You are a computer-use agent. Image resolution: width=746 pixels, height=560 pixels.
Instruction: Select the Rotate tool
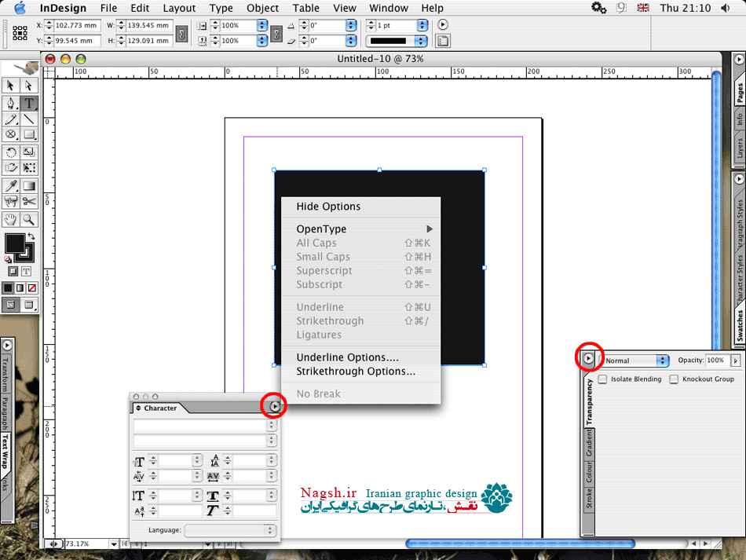[10, 152]
